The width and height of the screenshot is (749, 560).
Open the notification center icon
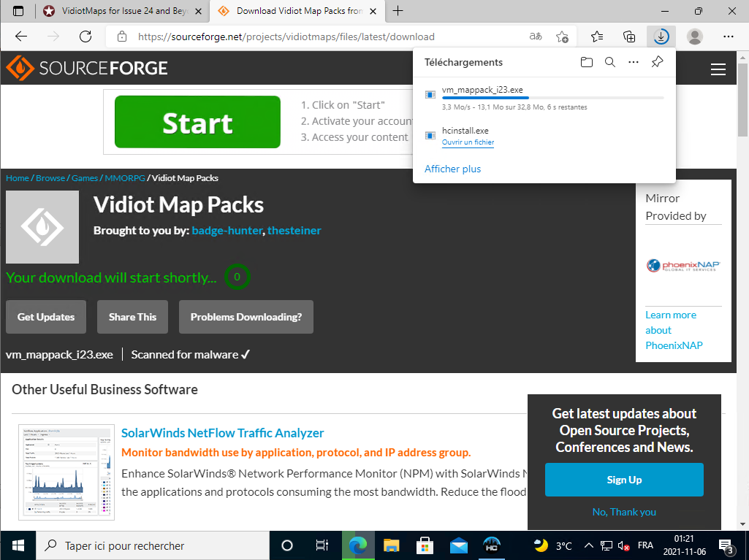pos(726,545)
